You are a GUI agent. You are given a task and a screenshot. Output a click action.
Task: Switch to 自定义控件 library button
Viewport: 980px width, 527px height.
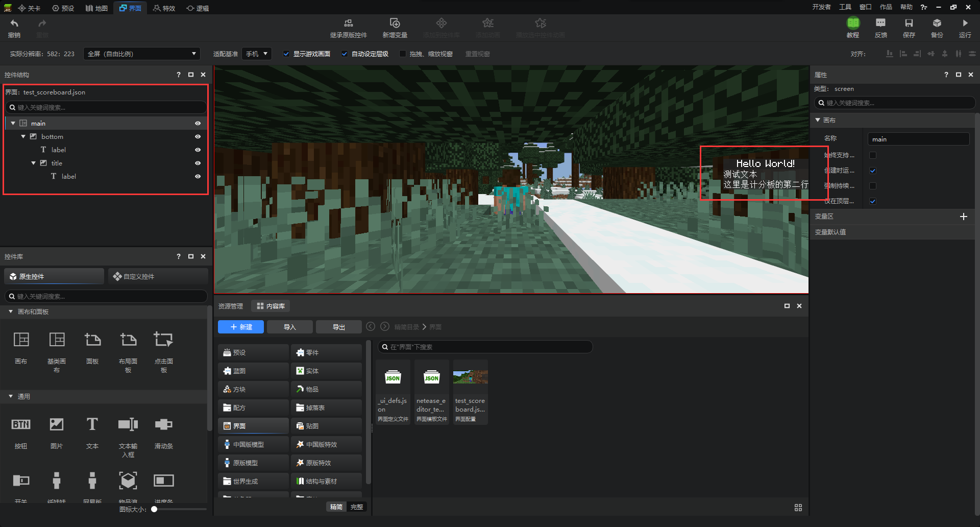(x=158, y=276)
